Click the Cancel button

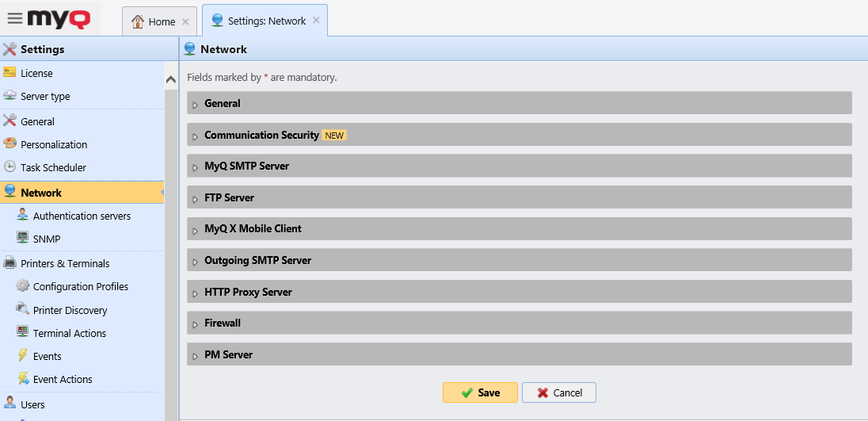[558, 392]
